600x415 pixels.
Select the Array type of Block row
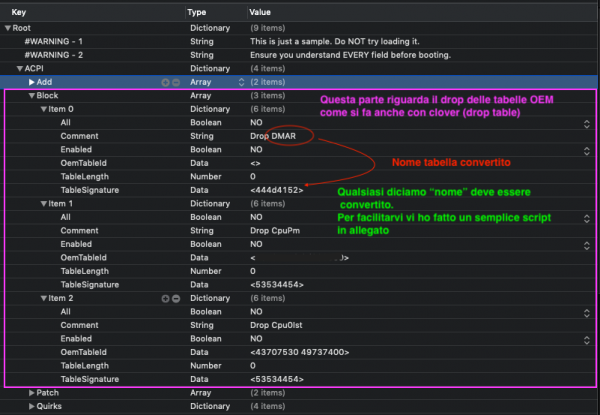click(201, 96)
